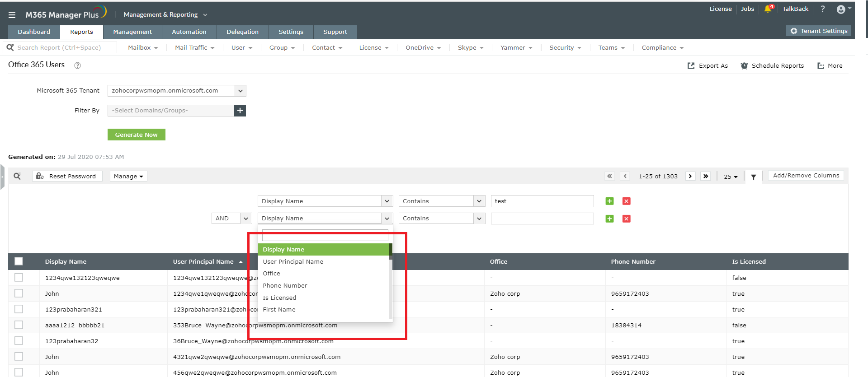Switch to the Dashboard tab
The height and width of the screenshot is (377, 868).
tap(34, 32)
